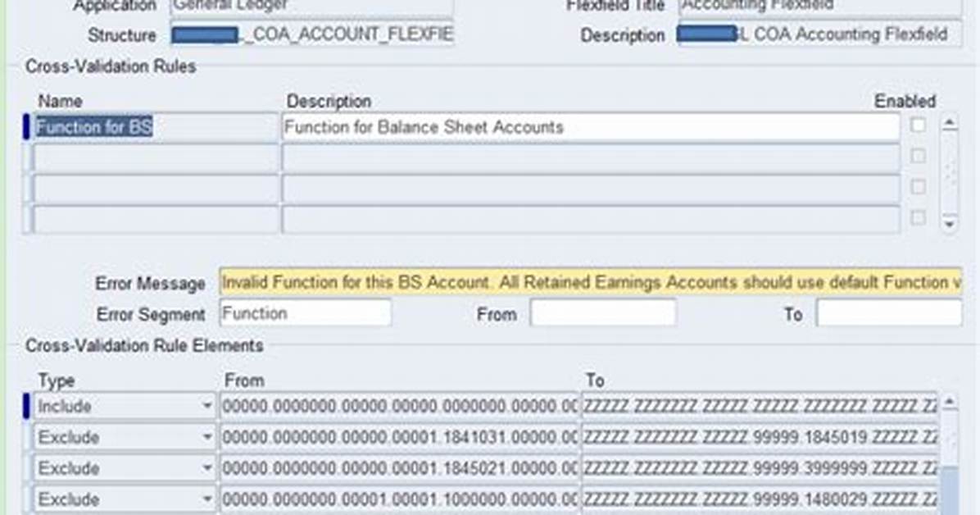This screenshot has width=980, height=515.
Task: Click rules list scroll up arrow
Action: pos(950,124)
